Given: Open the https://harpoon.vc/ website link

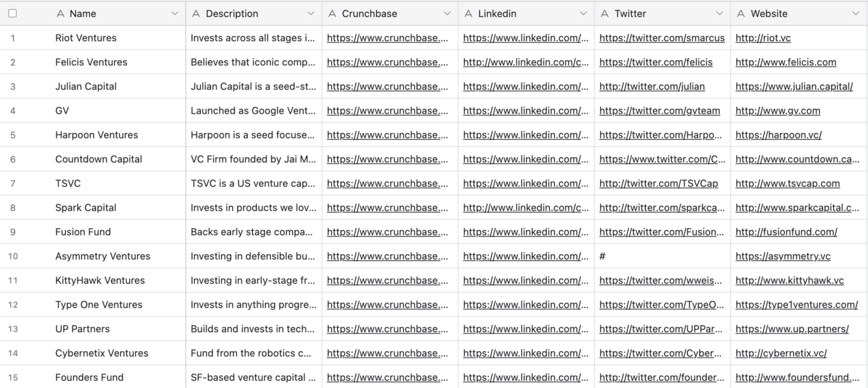Looking at the screenshot, I should (779, 135).
